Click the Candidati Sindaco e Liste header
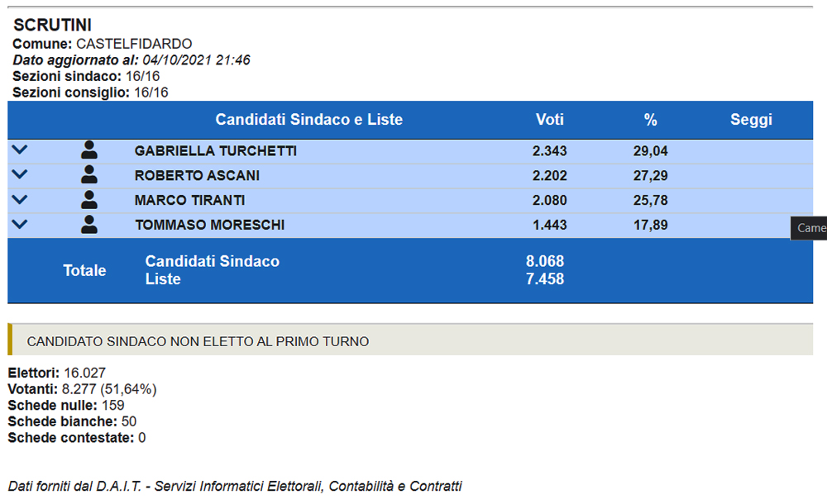Screen dimensions: 827x504 pyautogui.click(x=308, y=120)
